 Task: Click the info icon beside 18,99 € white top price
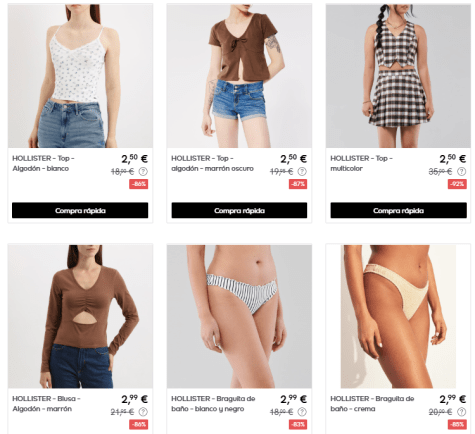pyautogui.click(x=143, y=172)
